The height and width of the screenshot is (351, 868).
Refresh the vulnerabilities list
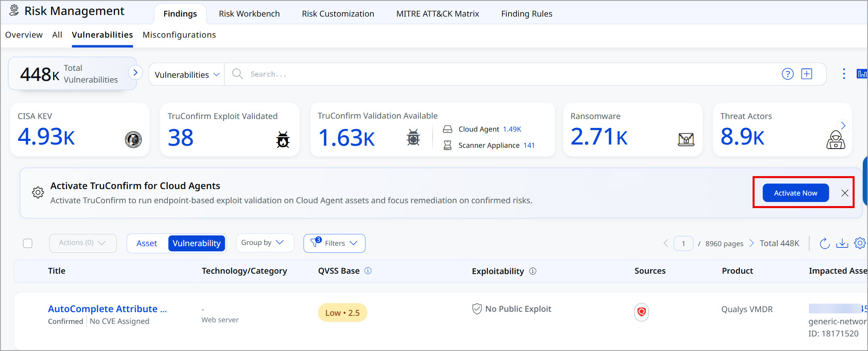(825, 243)
